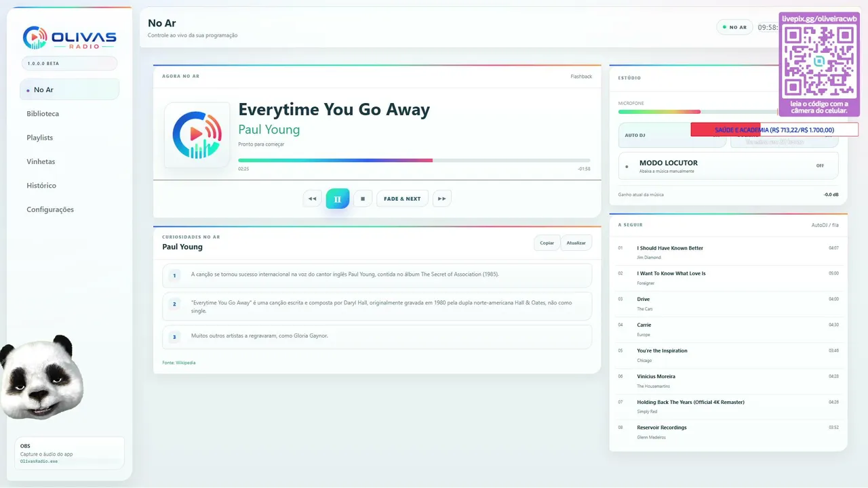
Task: Select Holding Back The Years in queue
Action: [728, 407]
